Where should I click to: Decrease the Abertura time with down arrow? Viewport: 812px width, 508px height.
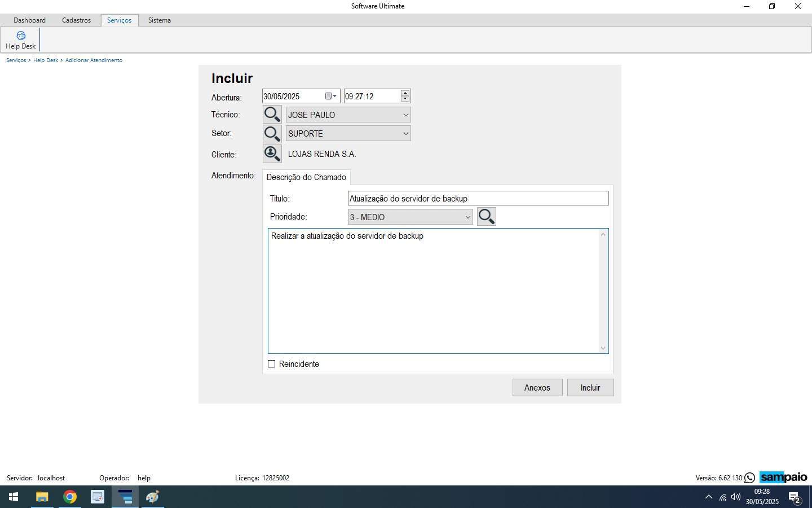pyautogui.click(x=405, y=99)
